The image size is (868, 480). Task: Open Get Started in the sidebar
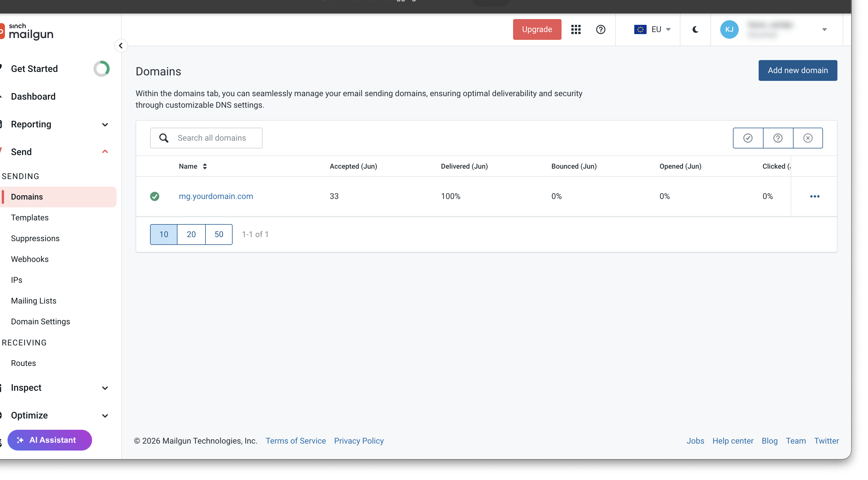(x=34, y=69)
